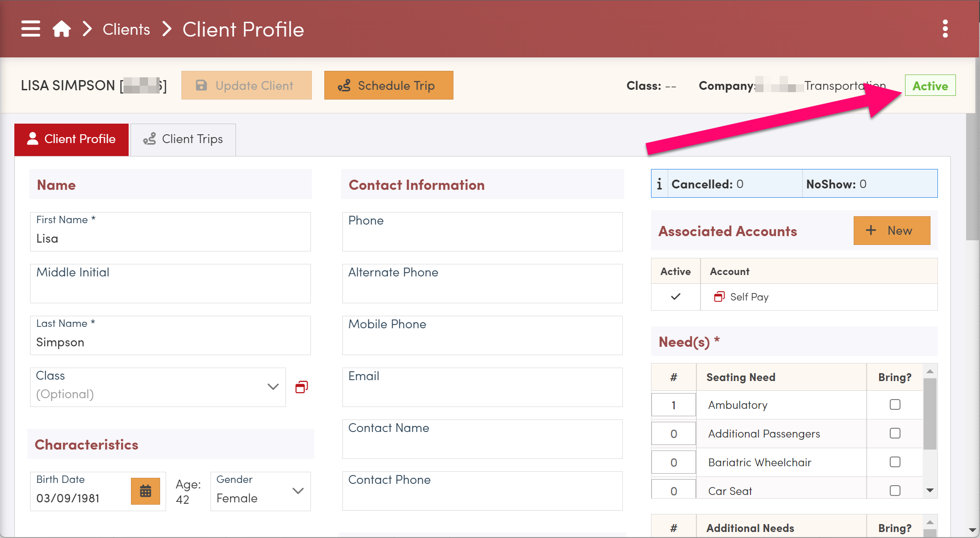
Task: Open the hamburger navigation menu
Action: (31, 29)
